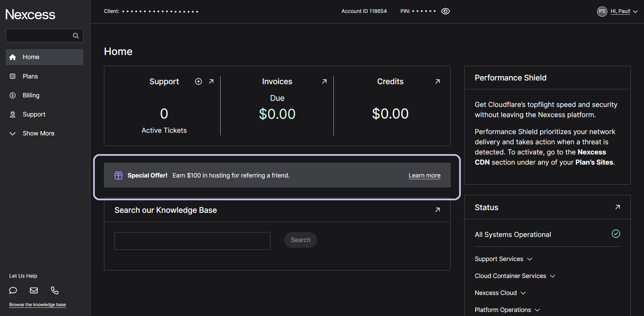Select the Home icon in the sidebar

[x=13, y=57]
